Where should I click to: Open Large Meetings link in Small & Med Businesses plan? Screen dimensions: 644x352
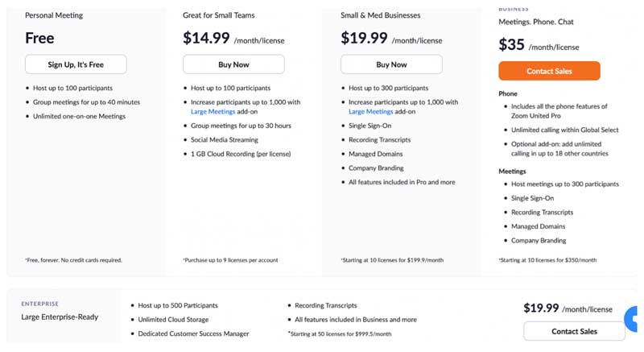371,112
